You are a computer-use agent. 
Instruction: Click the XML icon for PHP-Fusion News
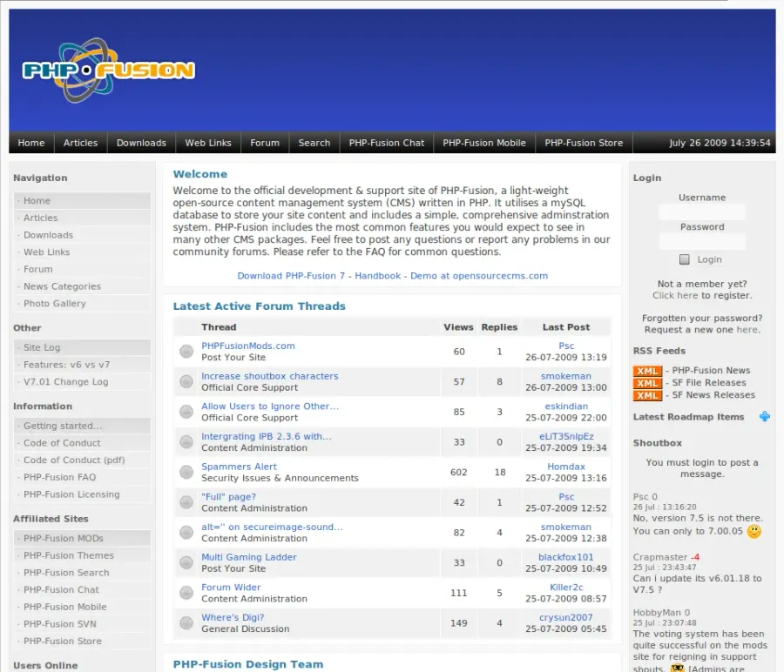pos(647,371)
